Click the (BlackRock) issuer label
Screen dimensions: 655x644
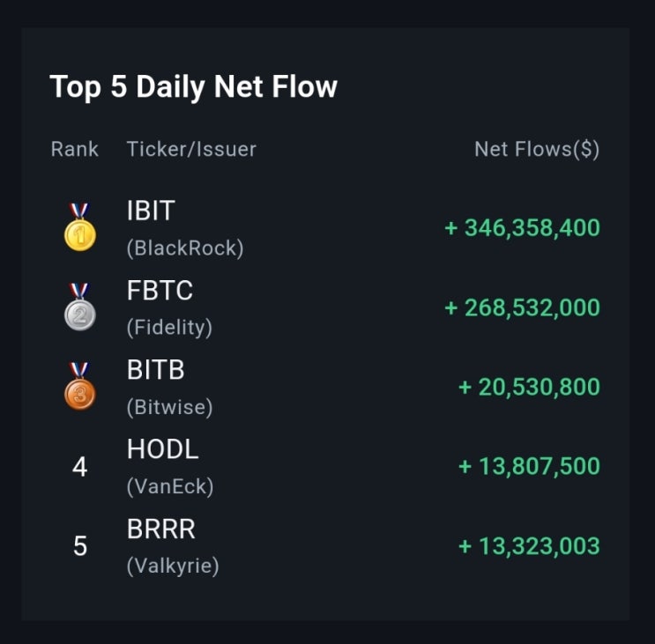point(184,248)
